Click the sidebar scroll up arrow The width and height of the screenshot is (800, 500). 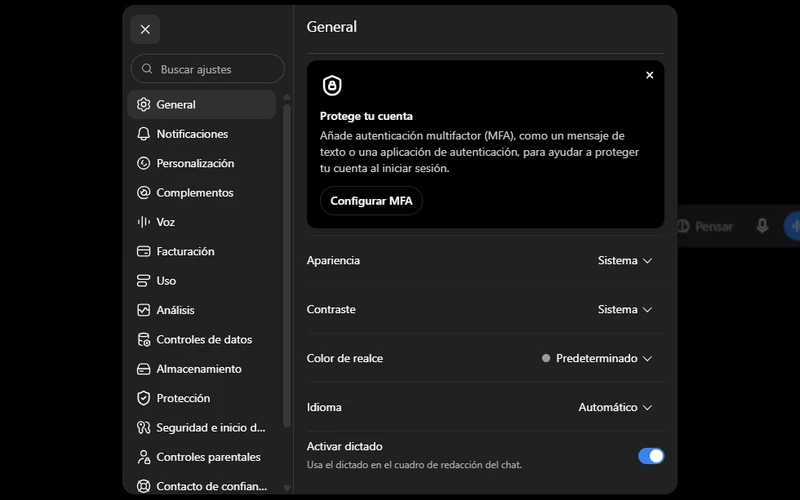coord(287,96)
